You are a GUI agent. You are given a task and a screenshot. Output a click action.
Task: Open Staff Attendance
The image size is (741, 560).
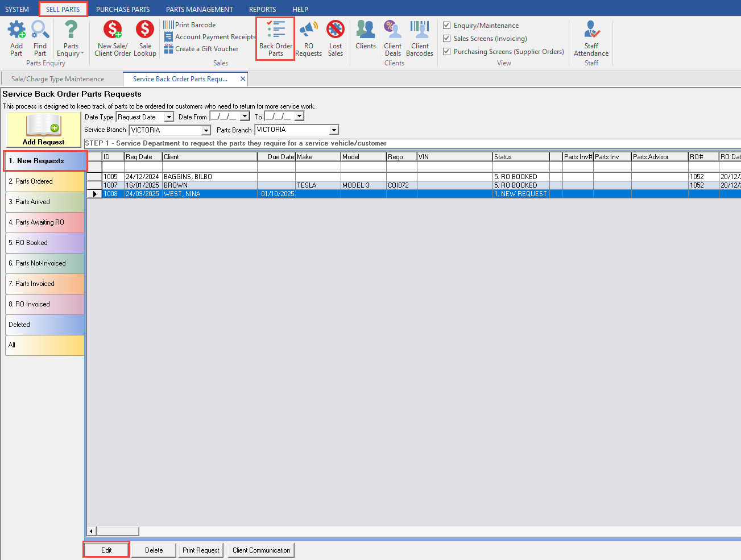coord(591,38)
